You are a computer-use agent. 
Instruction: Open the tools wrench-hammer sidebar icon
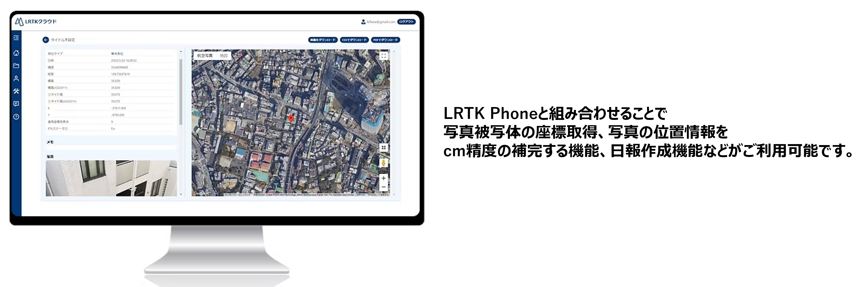click(x=16, y=91)
